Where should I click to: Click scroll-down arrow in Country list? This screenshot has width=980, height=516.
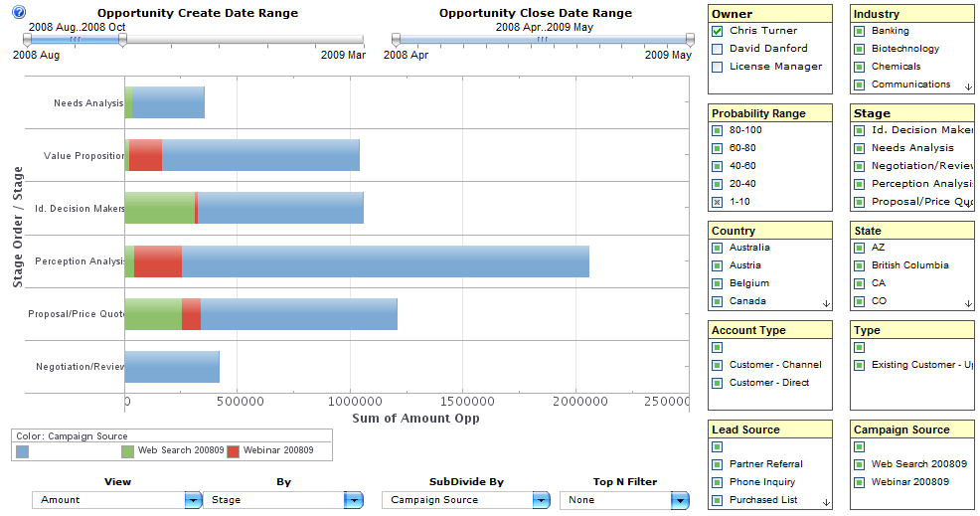(x=826, y=304)
